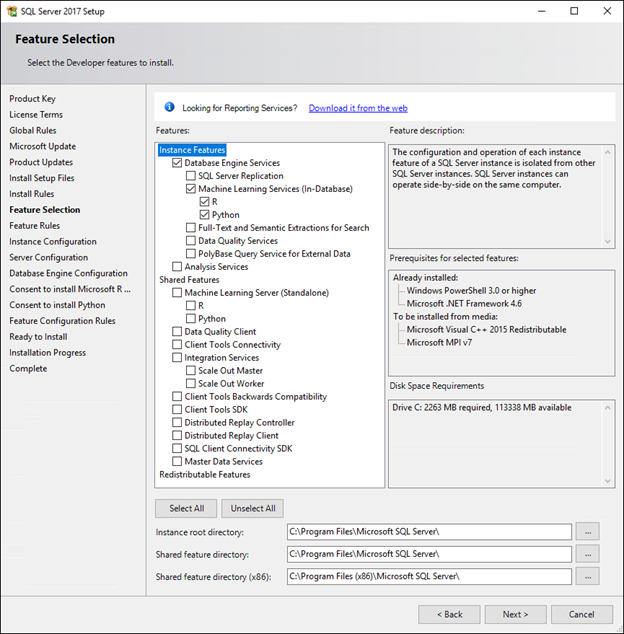Uncheck Database Engine Services checkbox

point(177,163)
